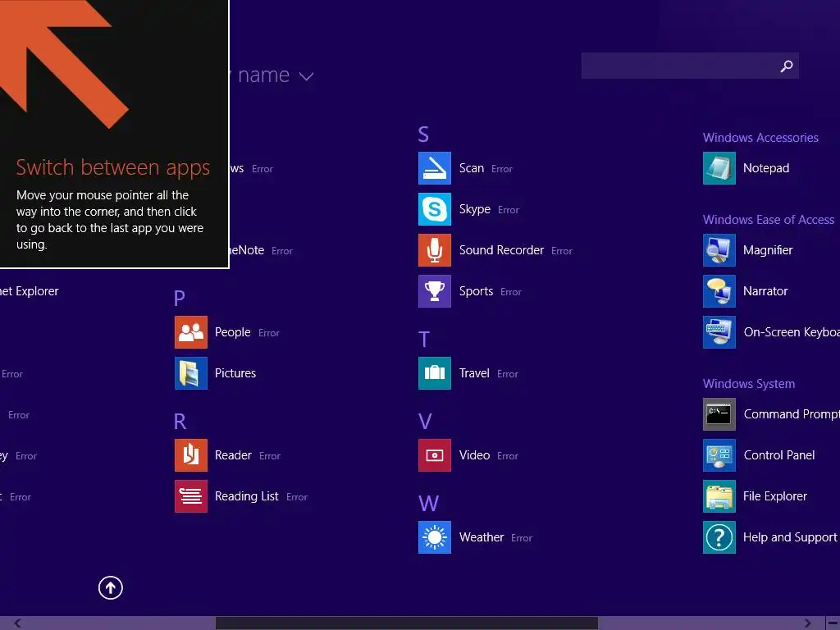Click the Weather app label
This screenshot has width=840, height=630.
point(482,537)
